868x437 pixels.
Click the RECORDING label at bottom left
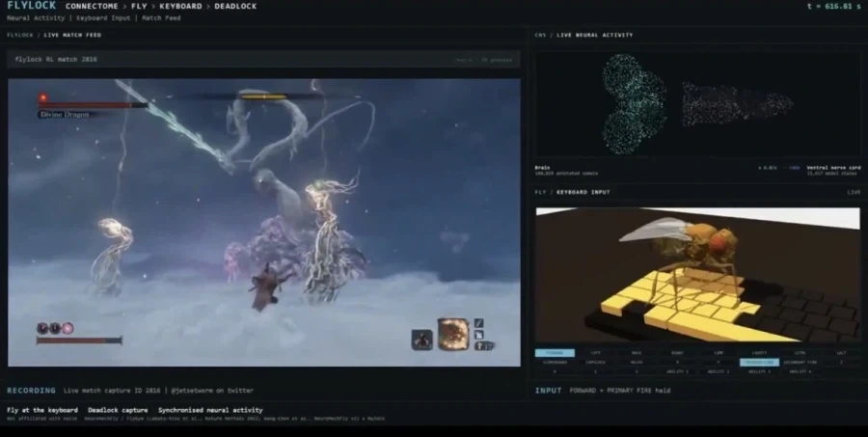tap(31, 391)
